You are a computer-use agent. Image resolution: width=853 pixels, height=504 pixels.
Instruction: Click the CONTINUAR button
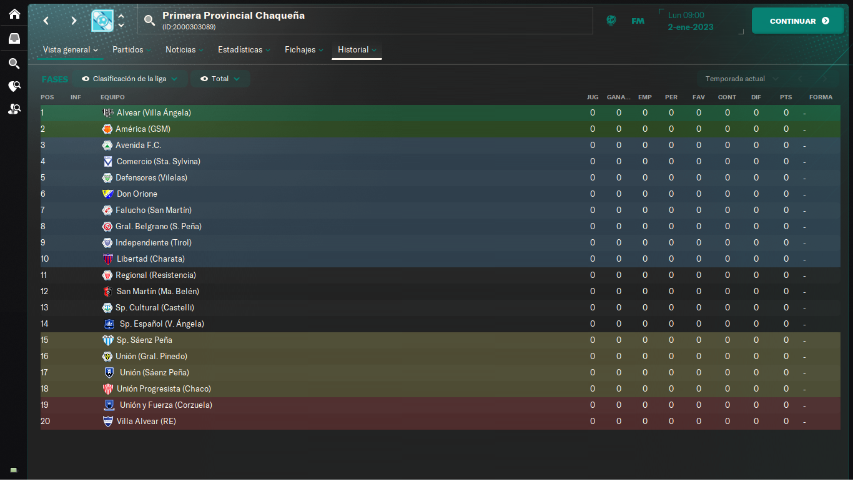[x=798, y=21]
